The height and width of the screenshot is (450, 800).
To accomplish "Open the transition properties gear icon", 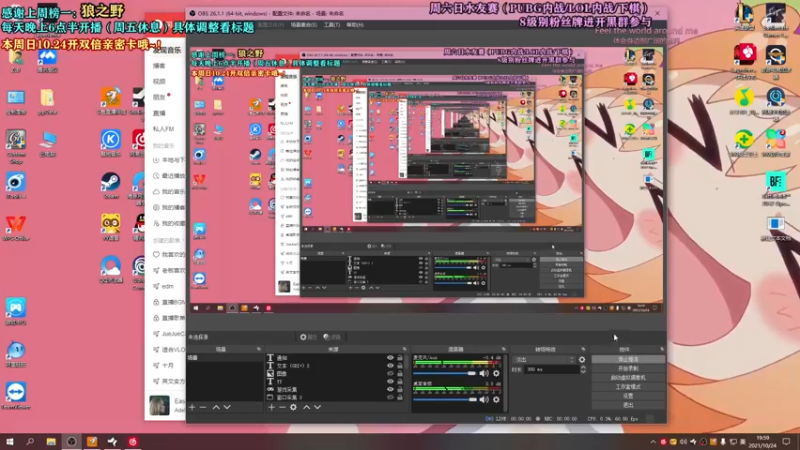I will [x=582, y=360].
